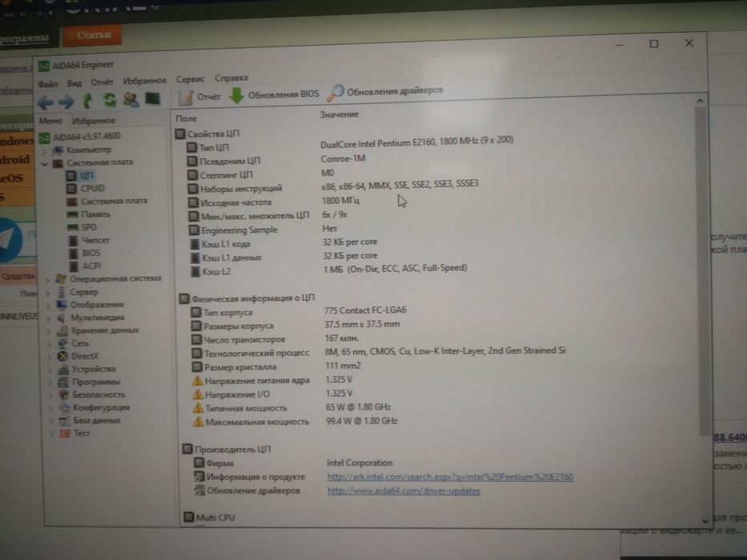
Task: Select the Системная плата child tree item
Action: tap(106, 202)
